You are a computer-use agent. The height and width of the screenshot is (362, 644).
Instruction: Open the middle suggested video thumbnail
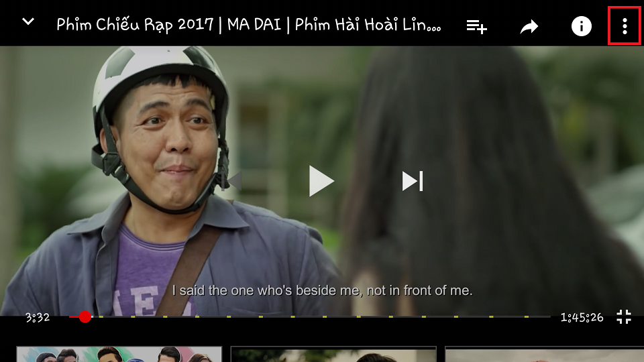click(333, 354)
